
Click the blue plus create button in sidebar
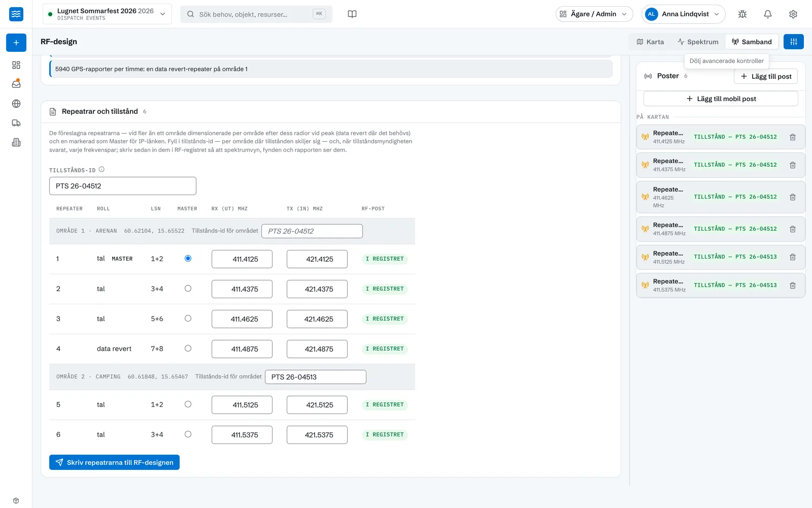[16, 43]
